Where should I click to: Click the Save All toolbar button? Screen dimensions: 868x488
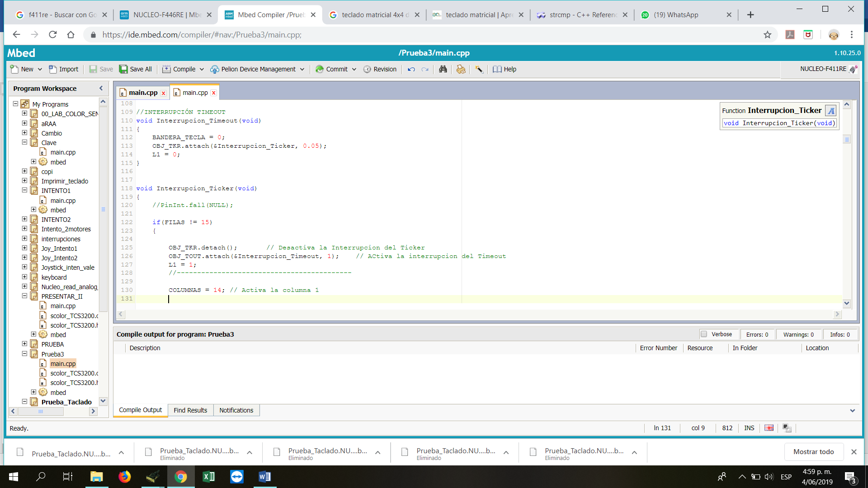tap(136, 69)
